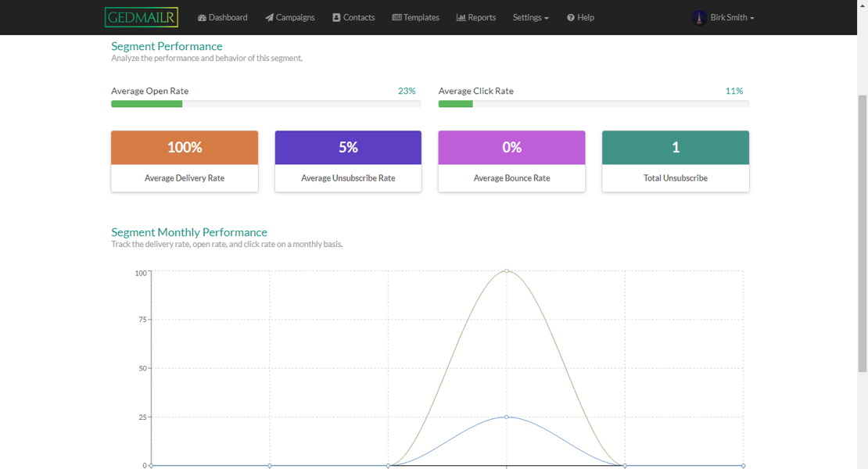Click the Average Click Rate progress bar
Screen dimensions: 868x469
(593, 104)
